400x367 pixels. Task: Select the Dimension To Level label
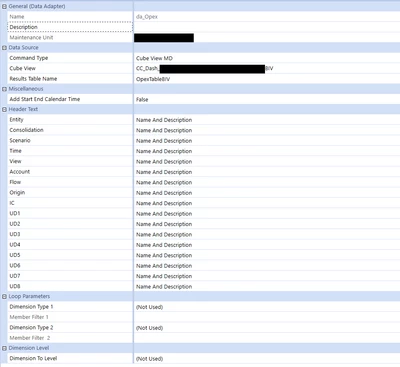33,358
